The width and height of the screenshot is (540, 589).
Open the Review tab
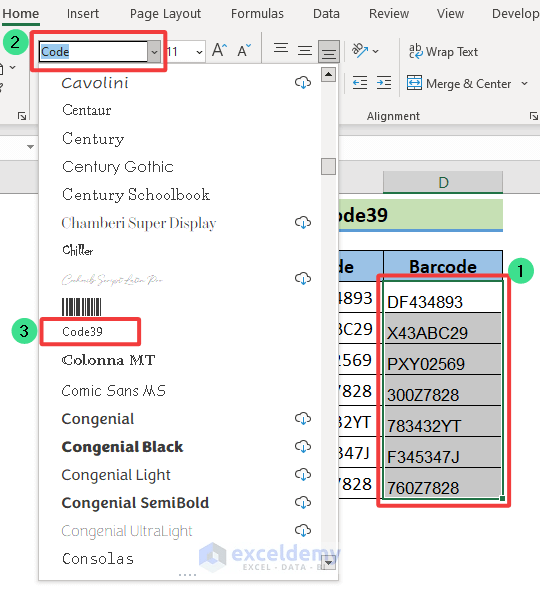click(x=389, y=14)
